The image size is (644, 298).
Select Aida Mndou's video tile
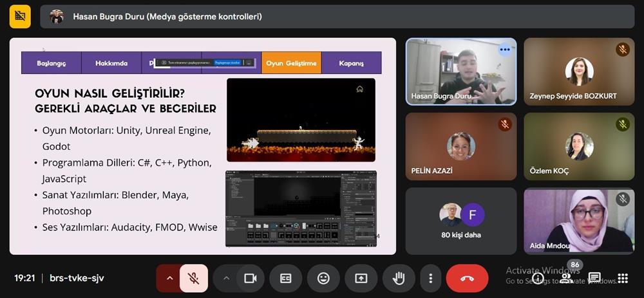[579, 221]
